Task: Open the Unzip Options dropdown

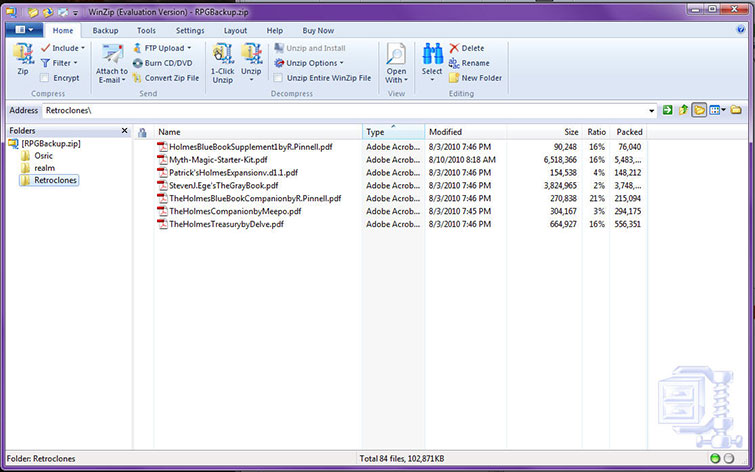Action: pos(309,63)
